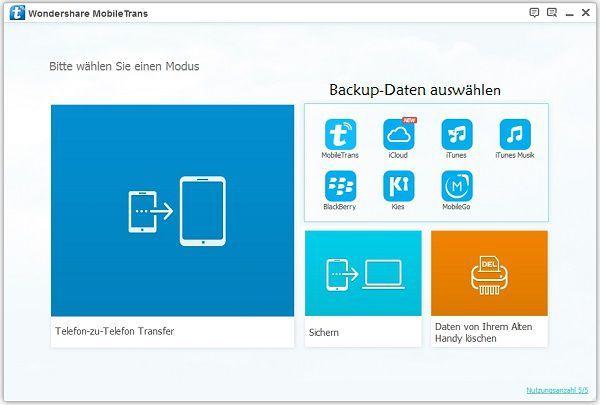600x405 pixels.
Task: Click the iCloud label text
Action: pos(398,155)
